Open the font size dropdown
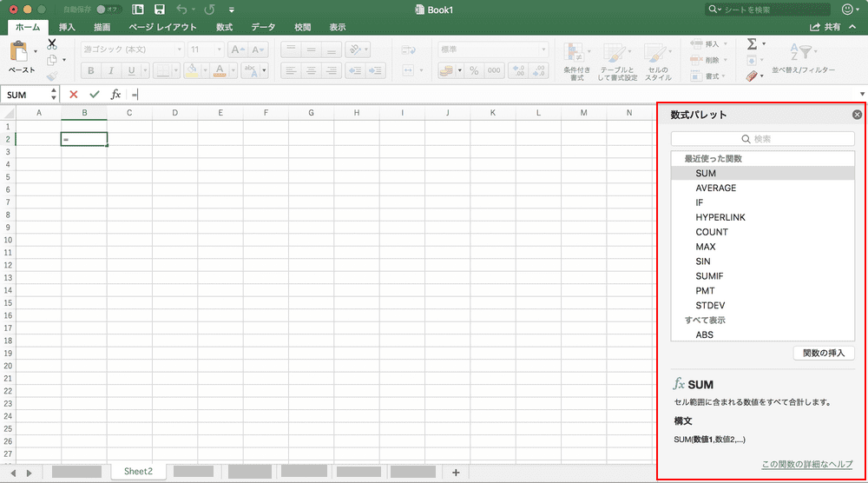Viewport: 868px width, 483px height. click(x=220, y=50)
